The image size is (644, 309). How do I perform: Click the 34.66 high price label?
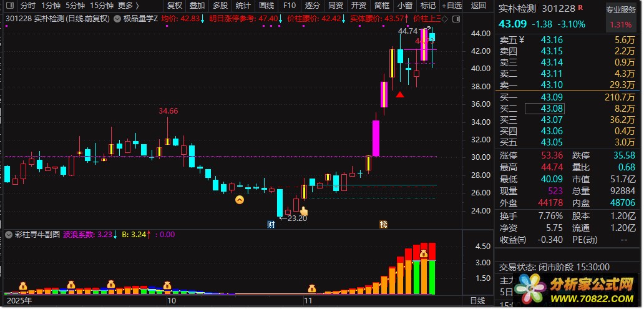[168, 111]
